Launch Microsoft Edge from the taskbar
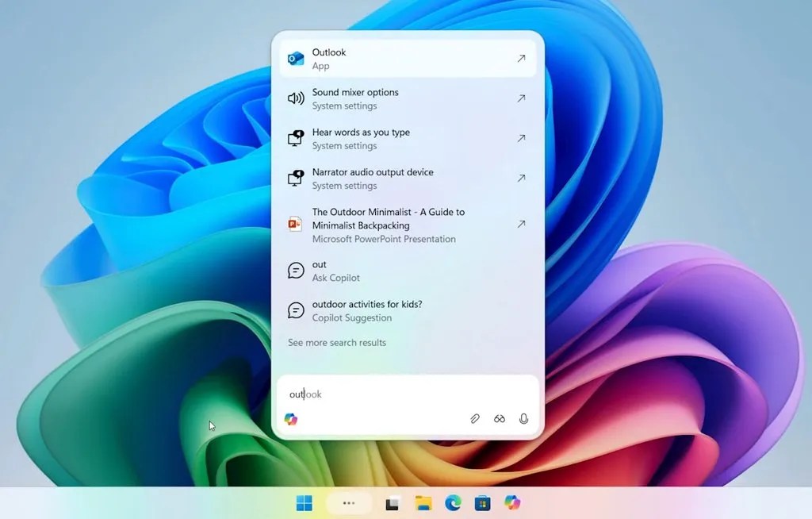 pos(453,502)
